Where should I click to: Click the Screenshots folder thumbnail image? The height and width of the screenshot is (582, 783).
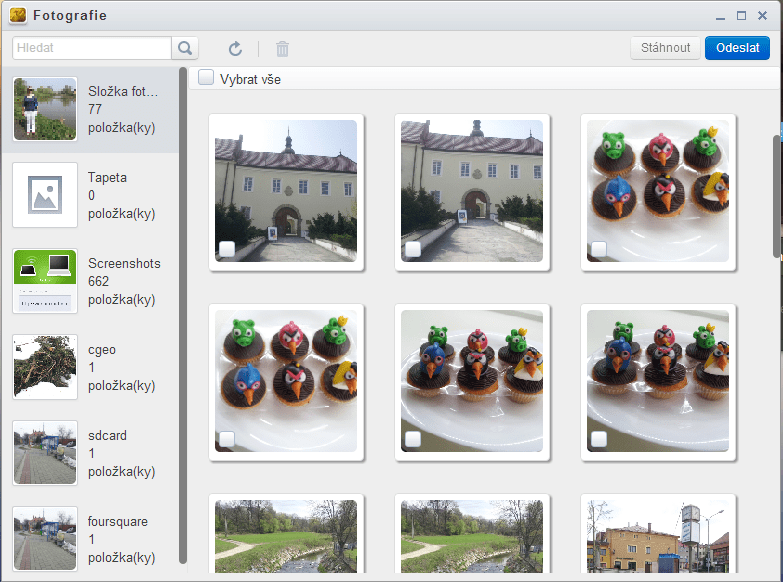coord(45,281)
